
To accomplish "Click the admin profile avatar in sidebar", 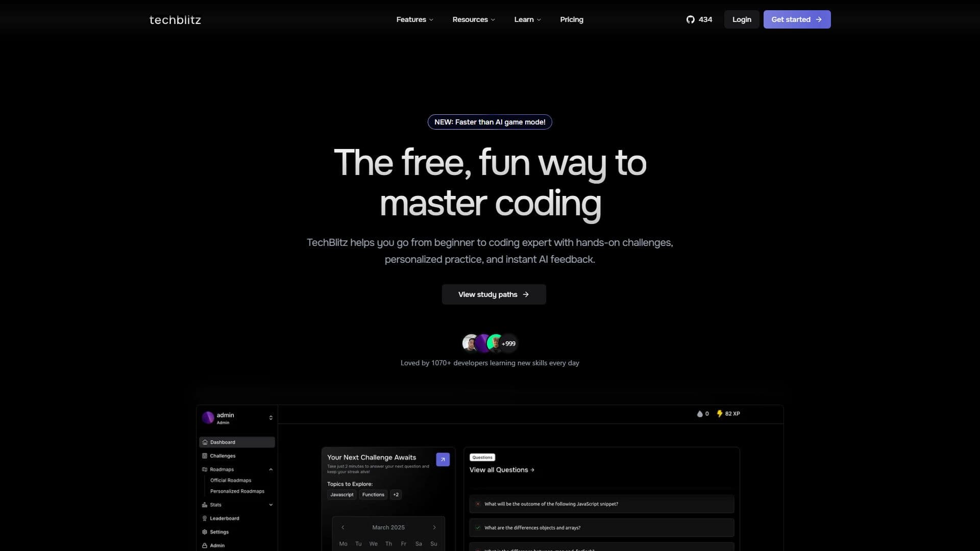I will 208,418.
